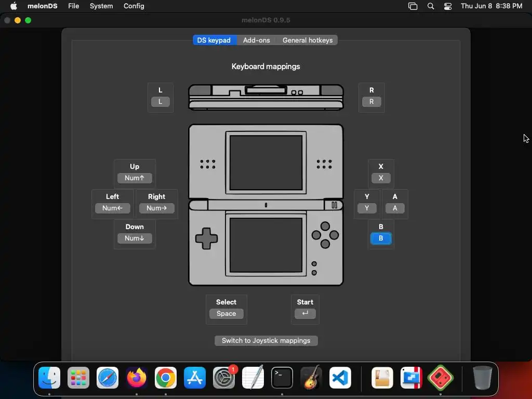Open the Trash in the dock
Screen dimensions: 532x399
click(482, 378)
